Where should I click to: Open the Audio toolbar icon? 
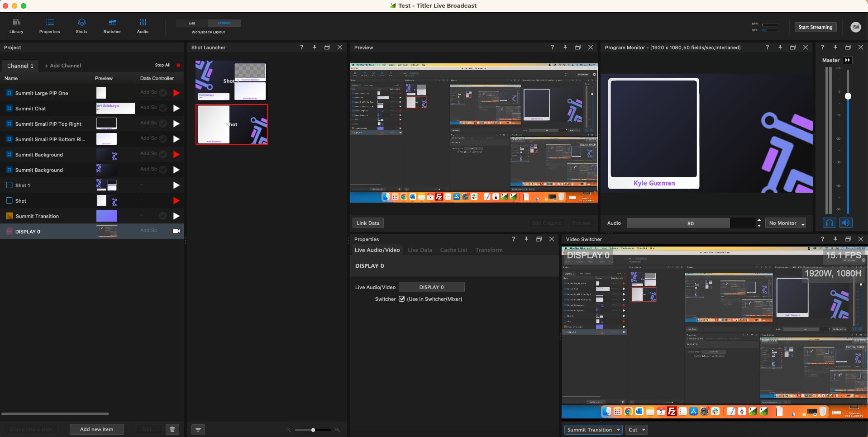point(143,26)
